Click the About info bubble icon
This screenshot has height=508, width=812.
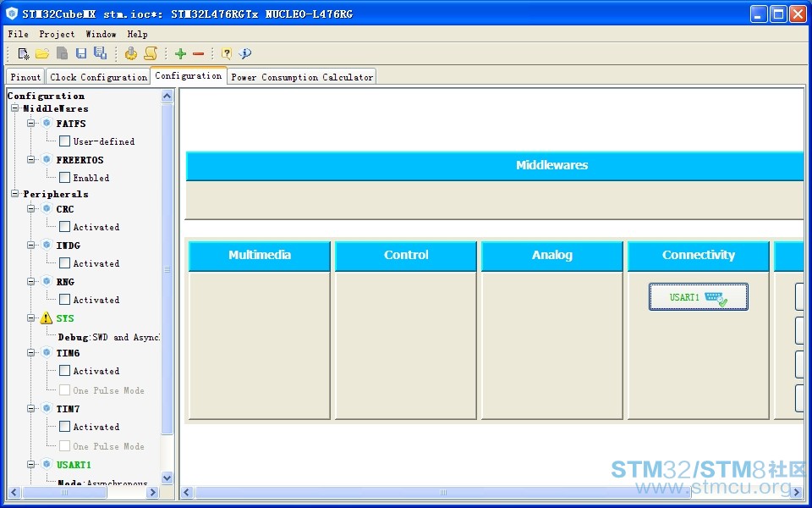(245, 52)
